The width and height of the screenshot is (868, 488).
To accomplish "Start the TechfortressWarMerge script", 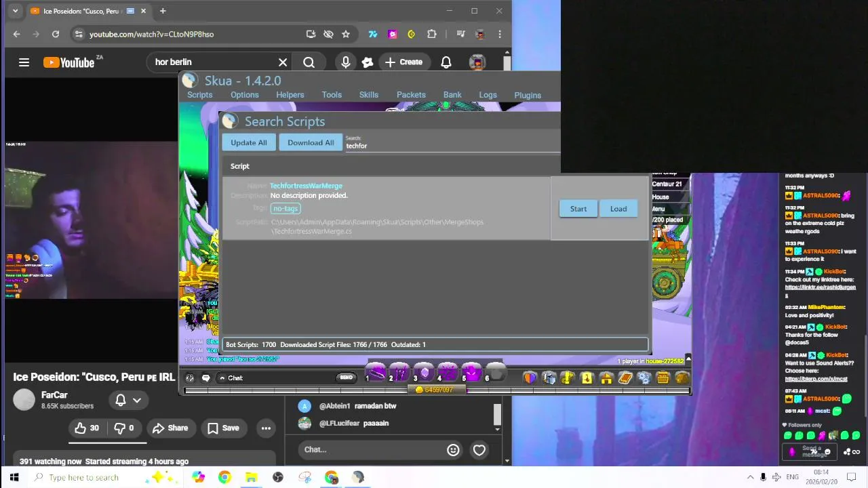I will (578, 209).
